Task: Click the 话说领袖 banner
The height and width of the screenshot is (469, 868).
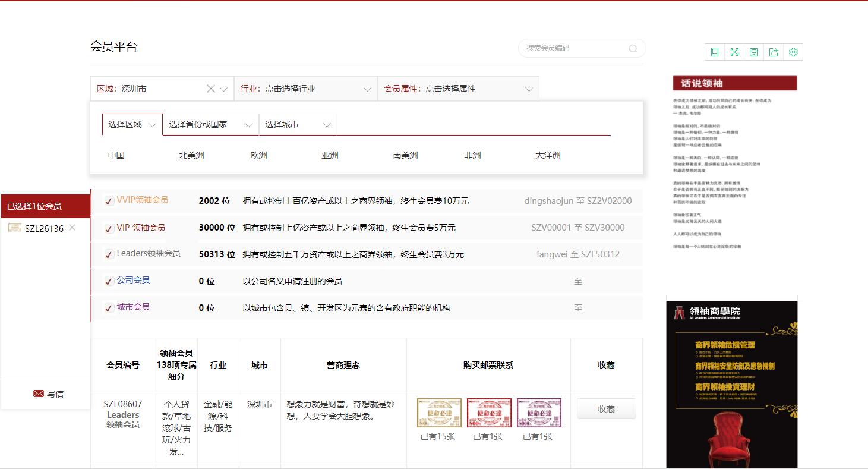Action: tap(735, 83)
